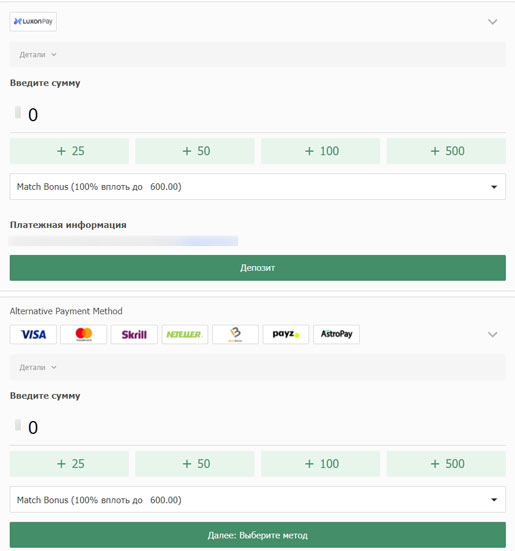
Task: Focus the LuxonPay amount input field
Action: (258, 115)
